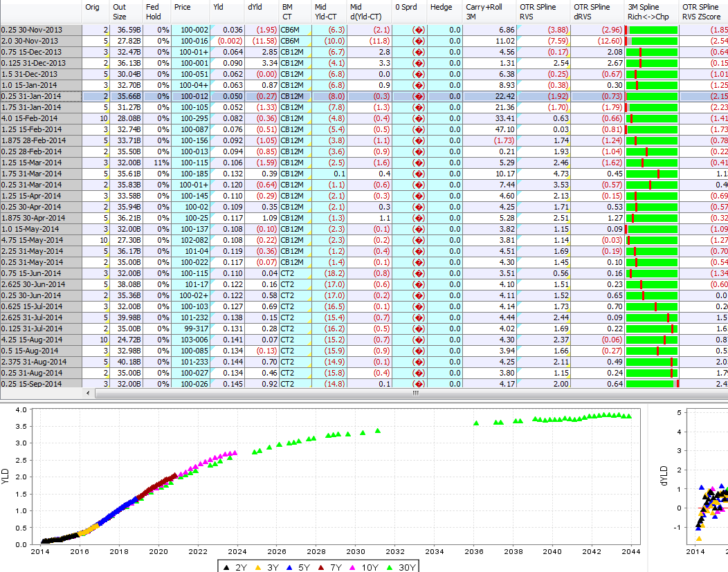Click the Rich<->Chp bar for 0.25 15-Sep-2014
728x572 pixels.
click(651, 384)
